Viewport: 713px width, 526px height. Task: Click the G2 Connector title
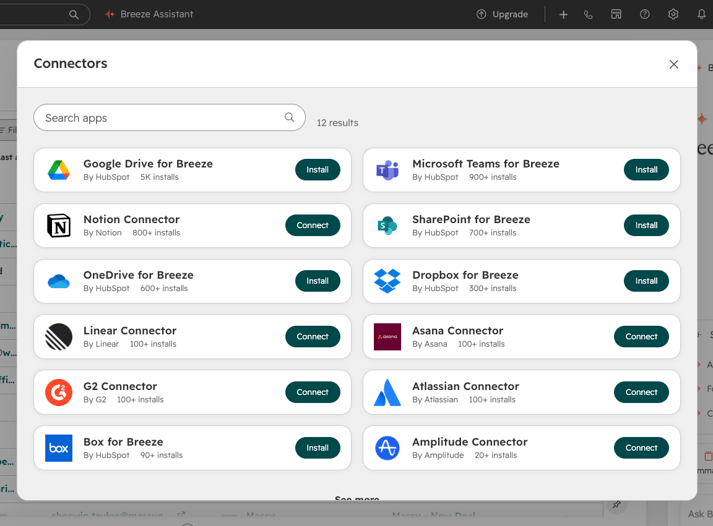120,386
